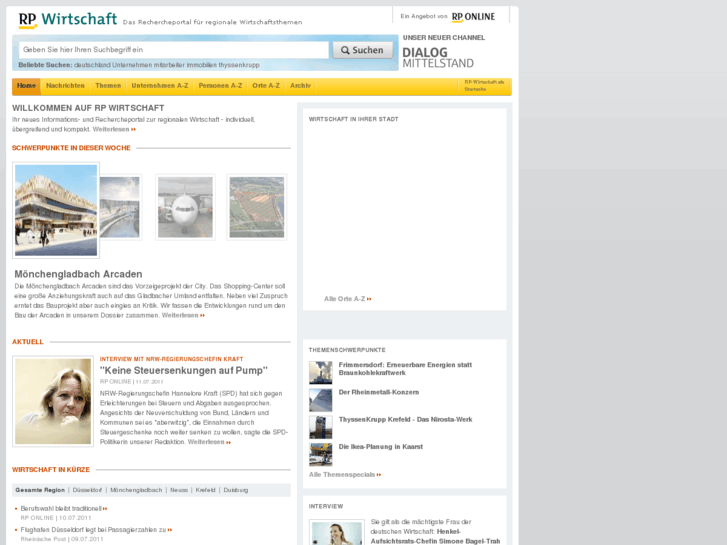Screen dimensions: 727x545
Task: Select popular search term Unternehmen
Action: pyautogui.click(x=132, y=65)
